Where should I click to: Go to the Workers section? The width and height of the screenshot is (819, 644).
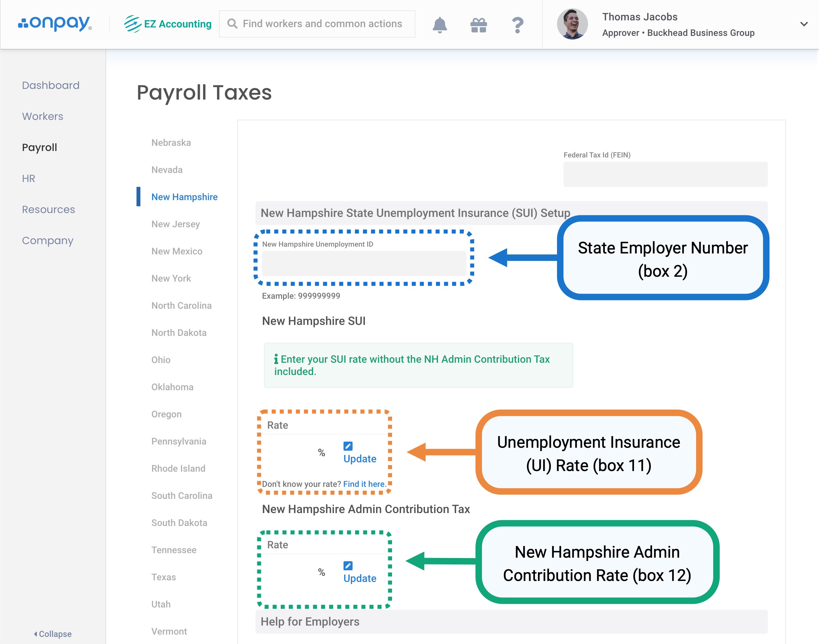click(x=43, y=116)
